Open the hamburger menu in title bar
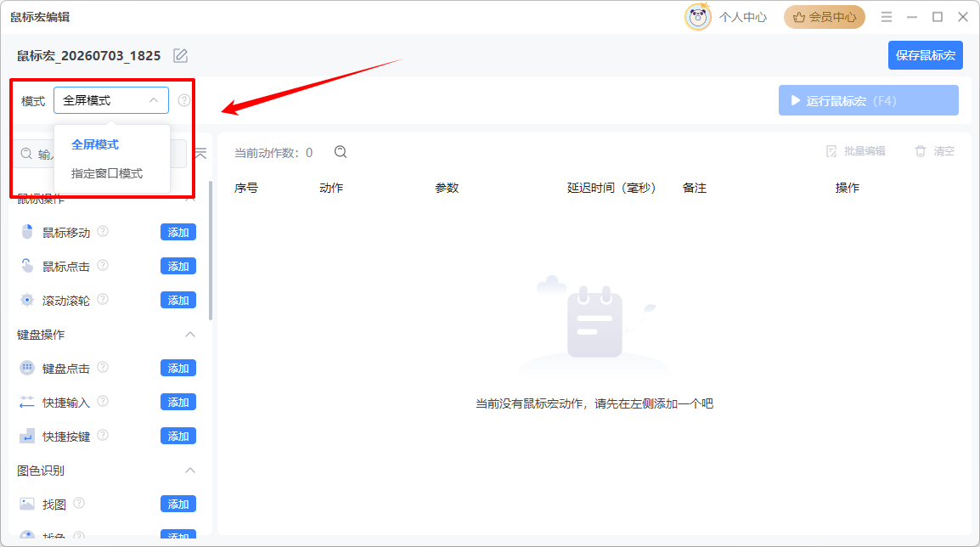This screenshot has height=547, width=980. [x=887, y=17]
